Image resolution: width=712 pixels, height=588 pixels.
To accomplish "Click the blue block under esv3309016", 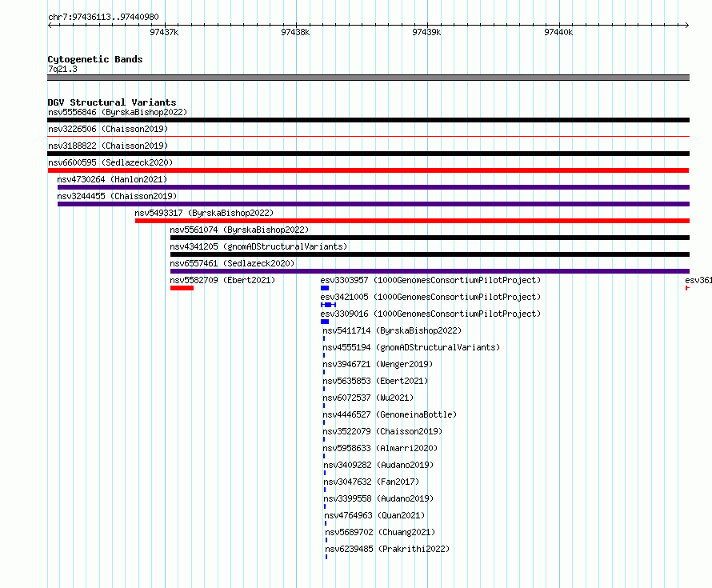I will (325, 322).
